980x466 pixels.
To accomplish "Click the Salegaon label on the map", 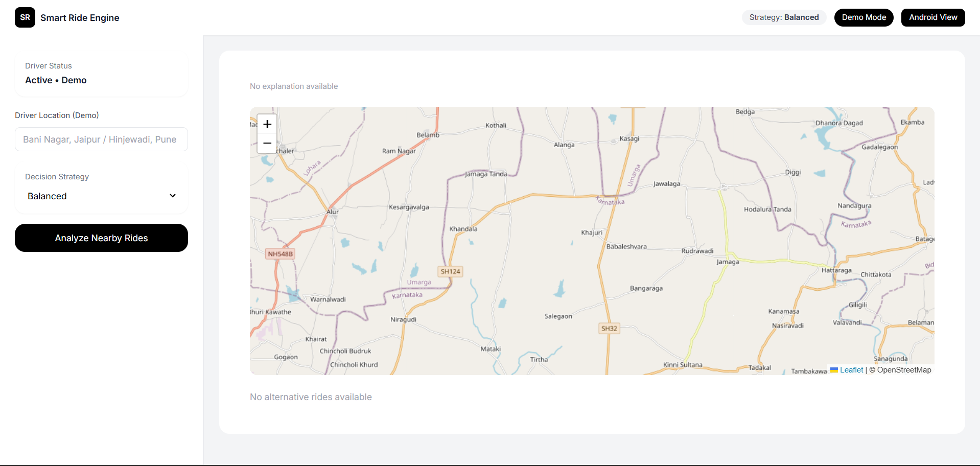I will coord(558,316).
